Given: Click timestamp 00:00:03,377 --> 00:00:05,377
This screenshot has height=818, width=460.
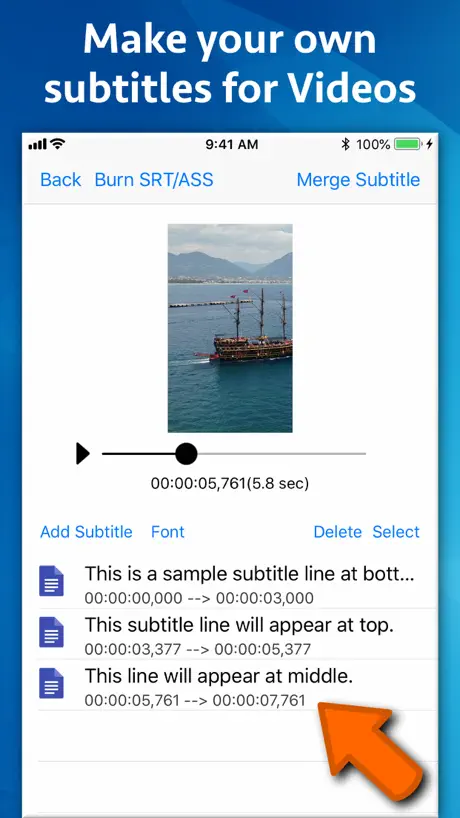Looking at the screenshot, I should [198, 649].
